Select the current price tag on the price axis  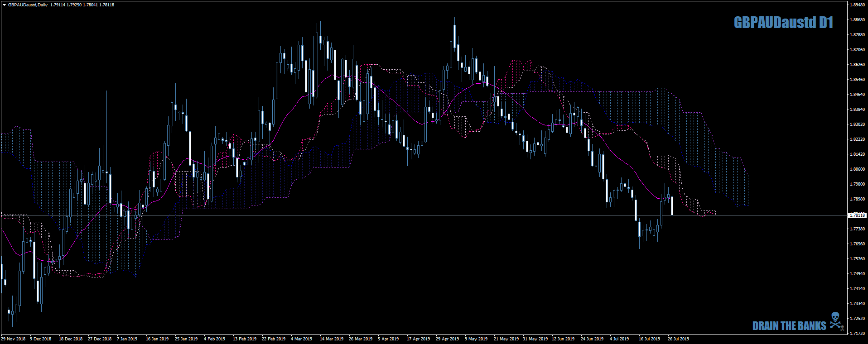[x=857, y=215]
